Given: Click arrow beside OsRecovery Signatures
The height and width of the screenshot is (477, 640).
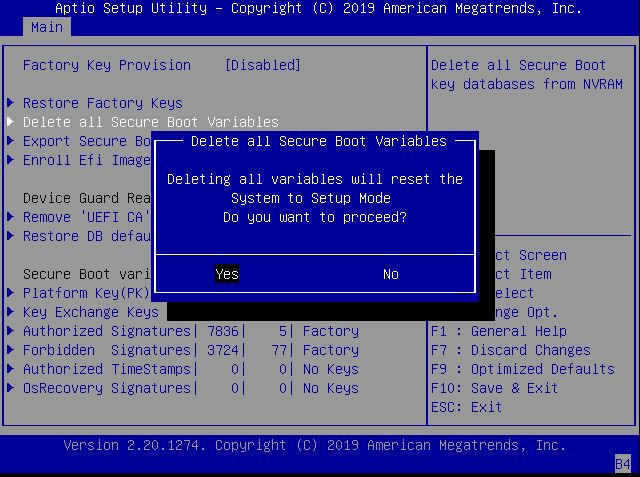Looking at the screenshot, I should coord(11,387).
